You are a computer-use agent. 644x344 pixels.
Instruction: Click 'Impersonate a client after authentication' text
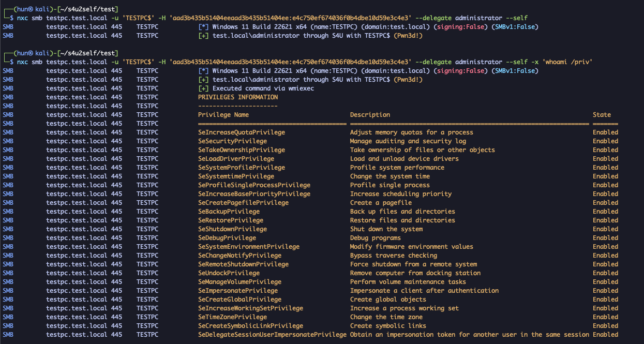pyautogui.click(x=425, y=291)
